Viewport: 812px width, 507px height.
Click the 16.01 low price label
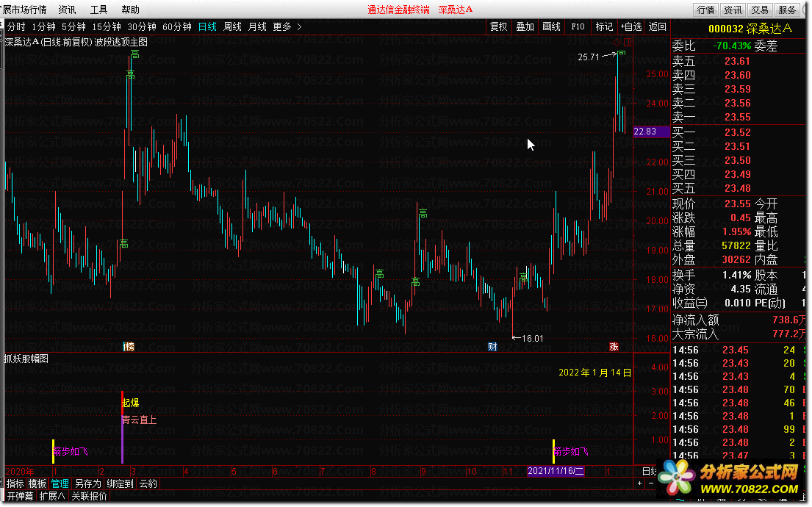pyautogui.click(x=532, y=339)
